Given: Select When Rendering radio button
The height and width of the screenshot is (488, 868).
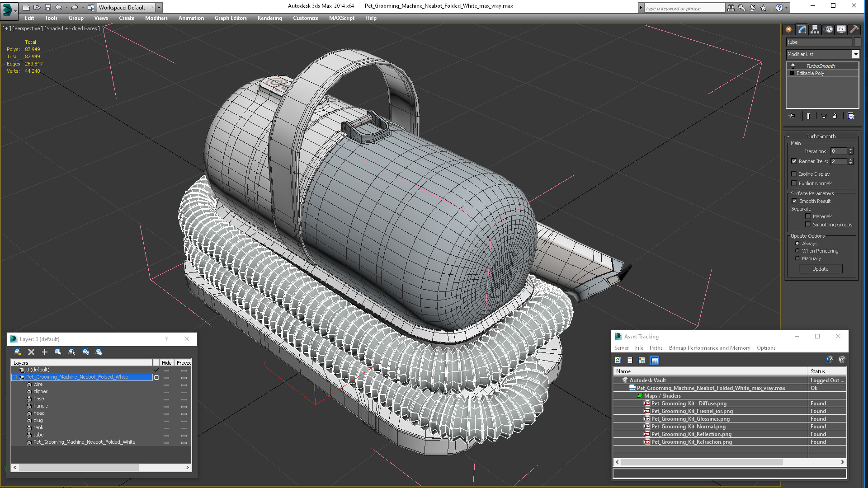Looking at the screenshot, I should coord(797,251).
